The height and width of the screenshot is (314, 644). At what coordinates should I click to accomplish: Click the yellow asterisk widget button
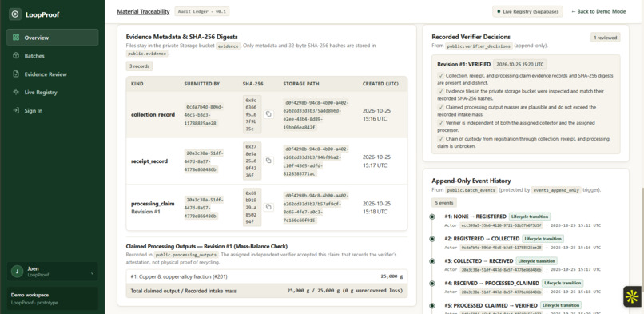pyautogui.click(x=633, y=296)
